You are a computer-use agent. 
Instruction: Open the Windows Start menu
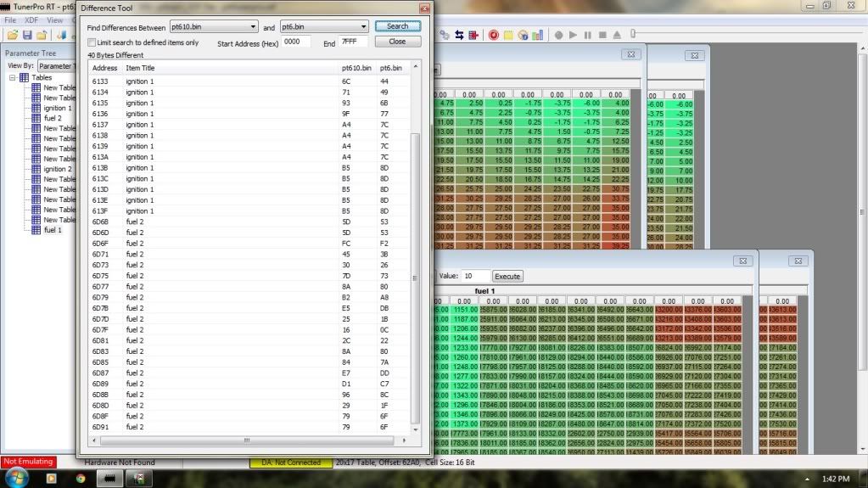(16, 478)
